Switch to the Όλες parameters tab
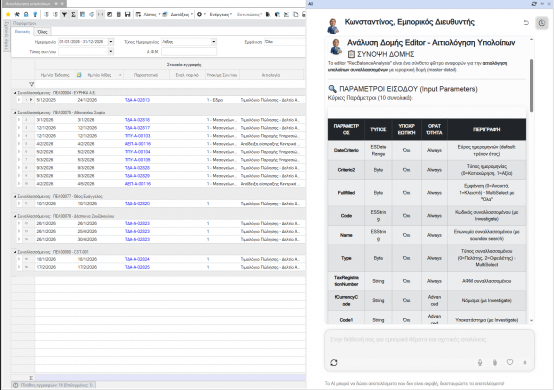This screenshot has height=390, width=554. 42,32
